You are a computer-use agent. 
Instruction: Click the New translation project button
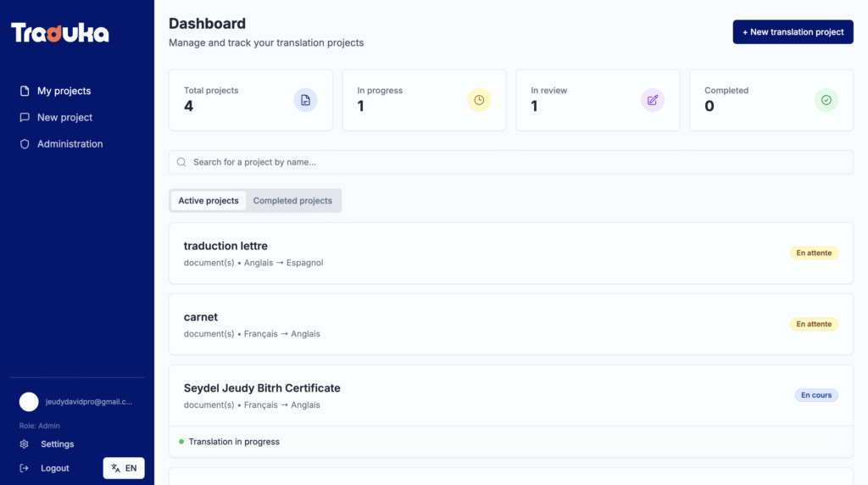tap(793, 32)
